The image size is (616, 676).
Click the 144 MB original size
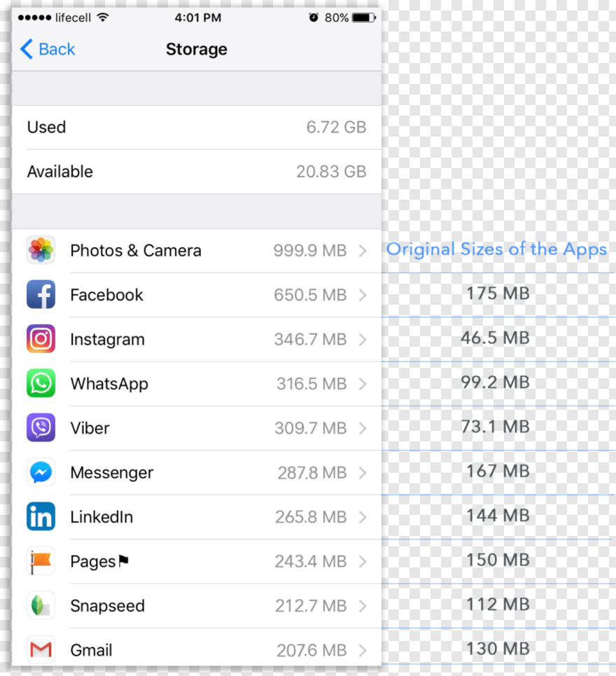point(498,516)
